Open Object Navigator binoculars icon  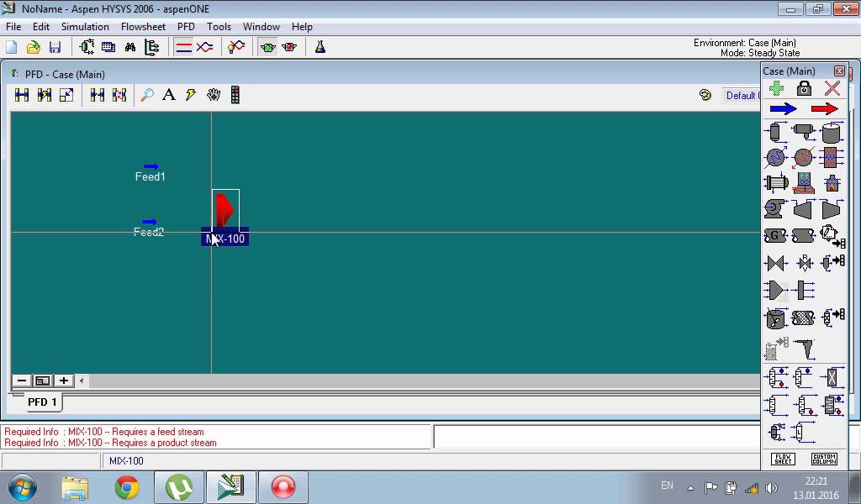point(130,47)
